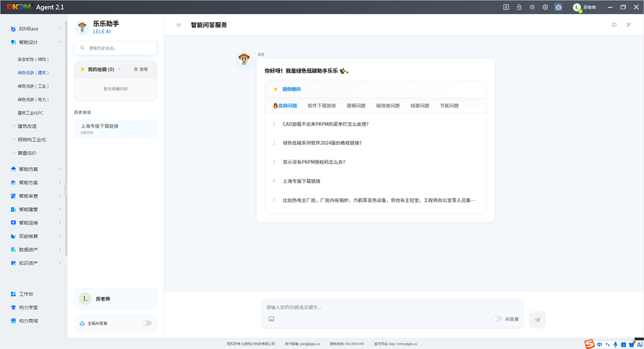The width and height of the screenshot is (644, 349).
Task: Expand the 建筑改造 tree arrow
Action: click(x=14, y=126)
